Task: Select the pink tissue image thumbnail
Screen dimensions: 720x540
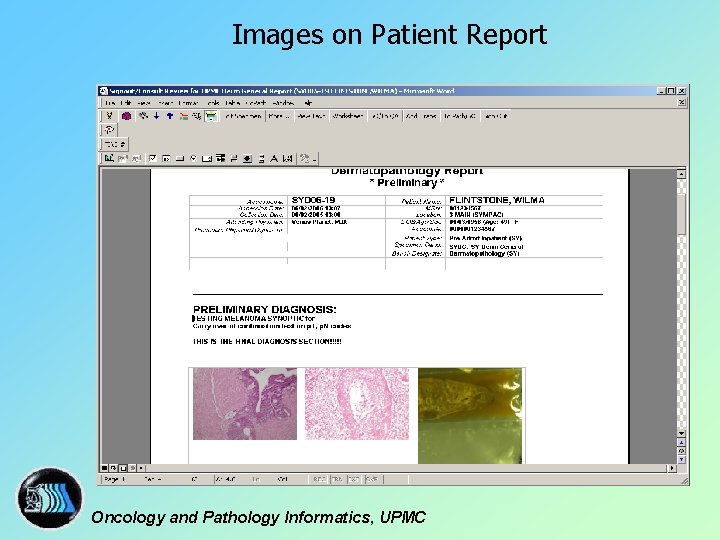Action: pyautogui.click(x=357, y=404)
